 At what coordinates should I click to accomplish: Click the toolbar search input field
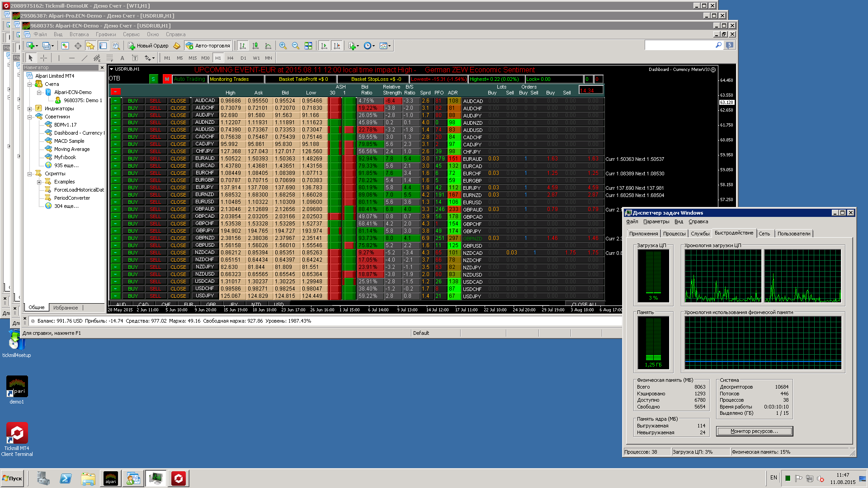tap(679, 45)
